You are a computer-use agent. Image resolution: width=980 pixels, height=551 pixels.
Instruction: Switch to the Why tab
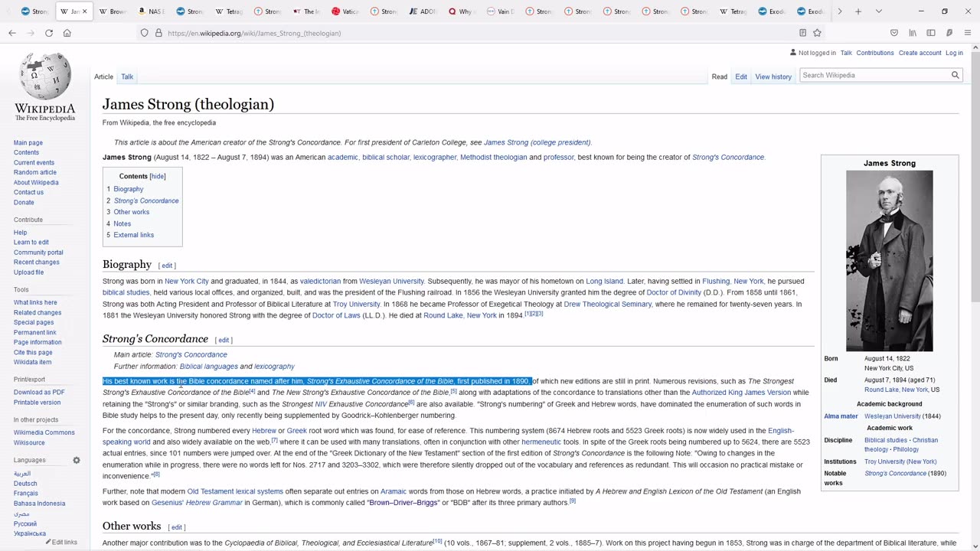(x=461, y=11)
